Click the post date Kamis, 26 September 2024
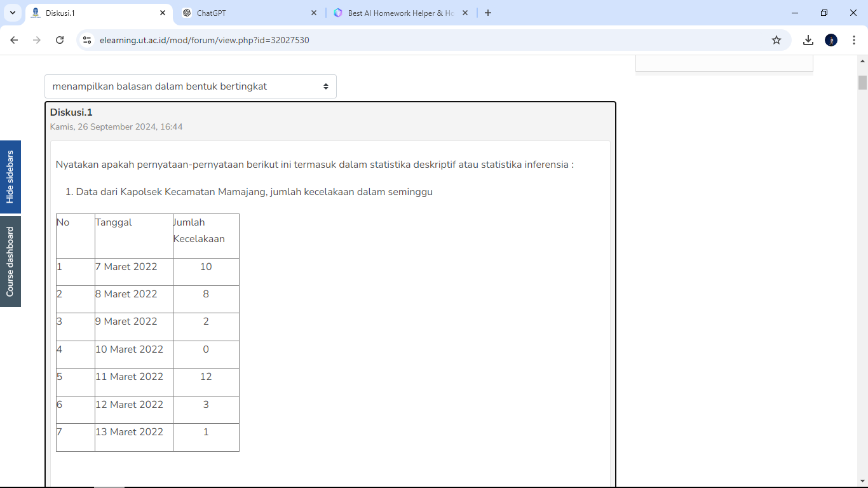The image size is (868, 488). (x=116, y=127)
